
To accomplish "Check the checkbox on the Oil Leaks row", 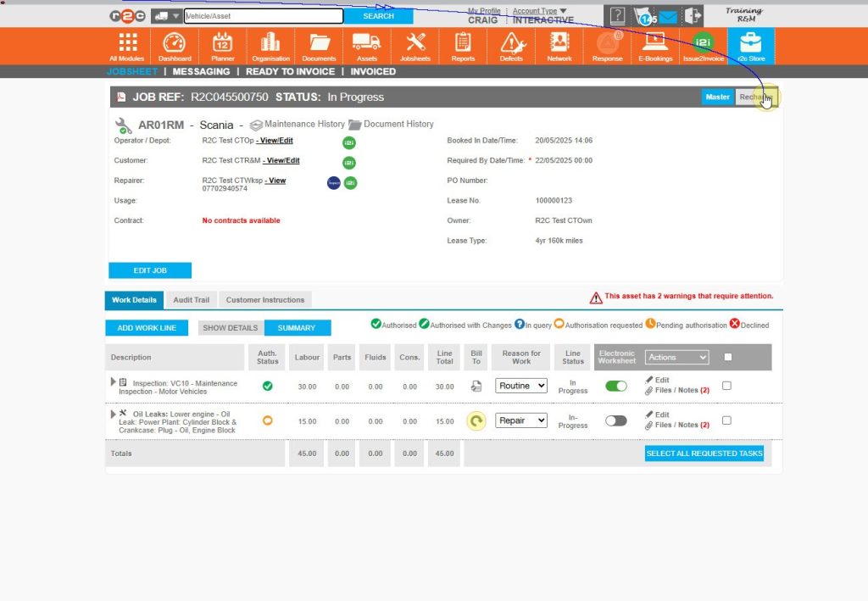I will point(726,420).
